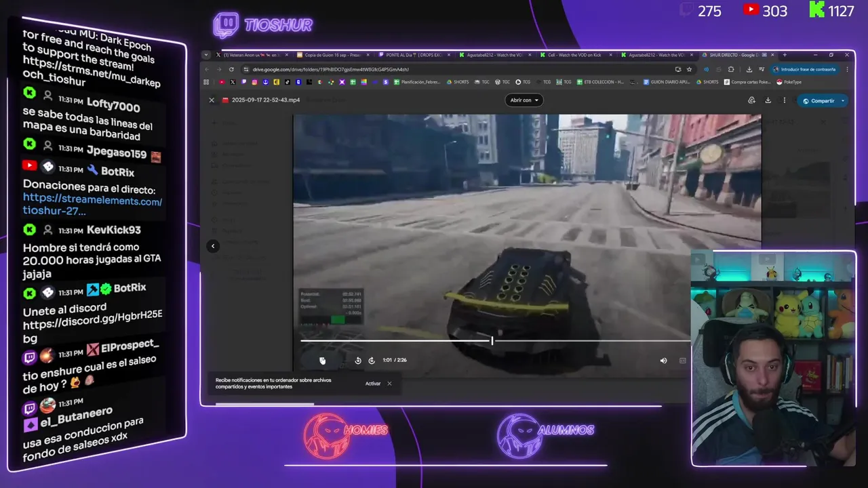Click Lofty7000 username in chat
868x488 pixels.
pyautogui.click(x=113, y=105)
